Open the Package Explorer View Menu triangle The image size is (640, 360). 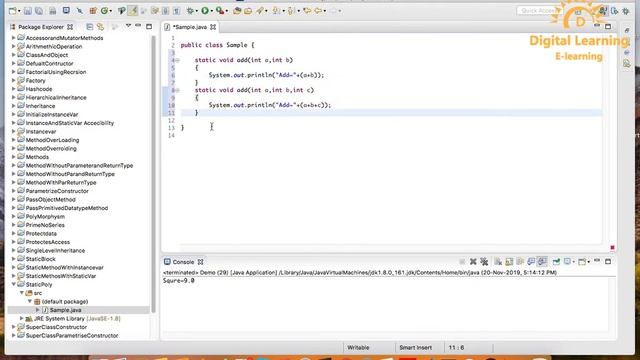(x=128, y=26)
